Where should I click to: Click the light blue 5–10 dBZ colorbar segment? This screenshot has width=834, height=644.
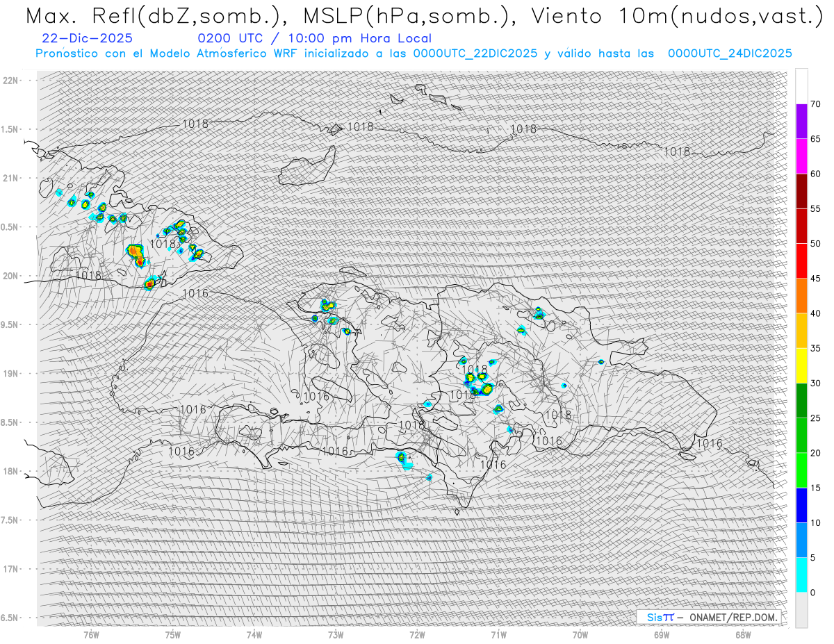pos(801,540)
